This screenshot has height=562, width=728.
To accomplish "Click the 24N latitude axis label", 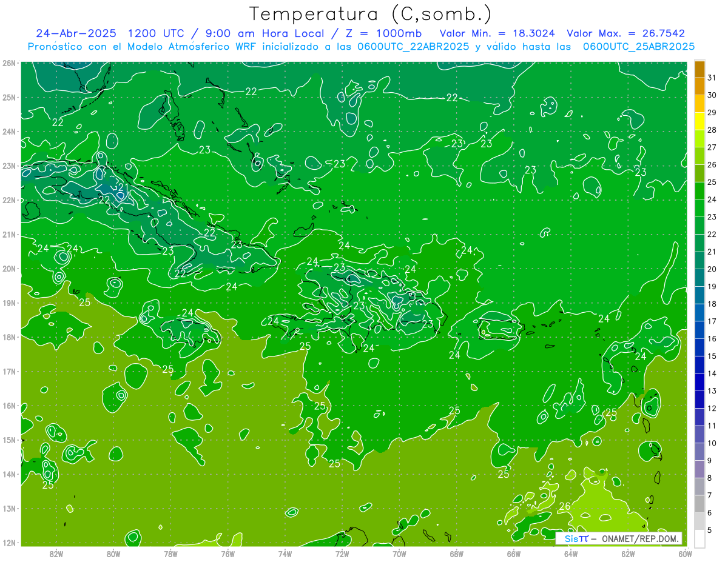I will pyautogui.click(x=8, y=132).
